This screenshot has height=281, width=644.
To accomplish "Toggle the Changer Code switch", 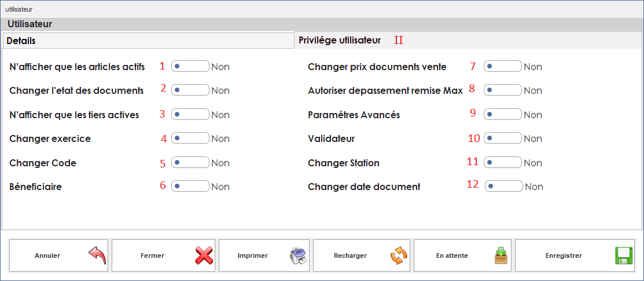I will [x=190, y=162].
